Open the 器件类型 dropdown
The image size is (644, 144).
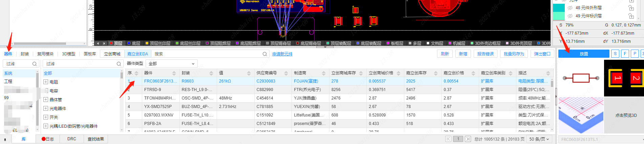tap(172, 64)
